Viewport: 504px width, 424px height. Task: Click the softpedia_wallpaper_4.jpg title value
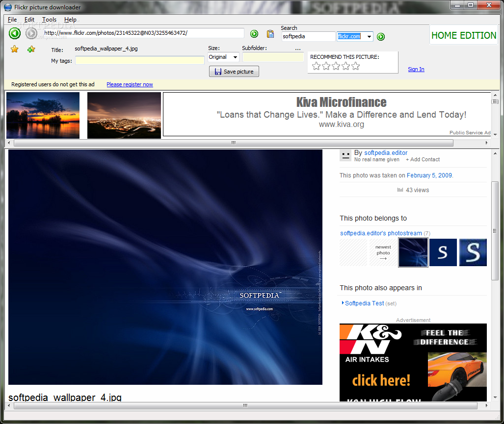(x=106, y=49)
